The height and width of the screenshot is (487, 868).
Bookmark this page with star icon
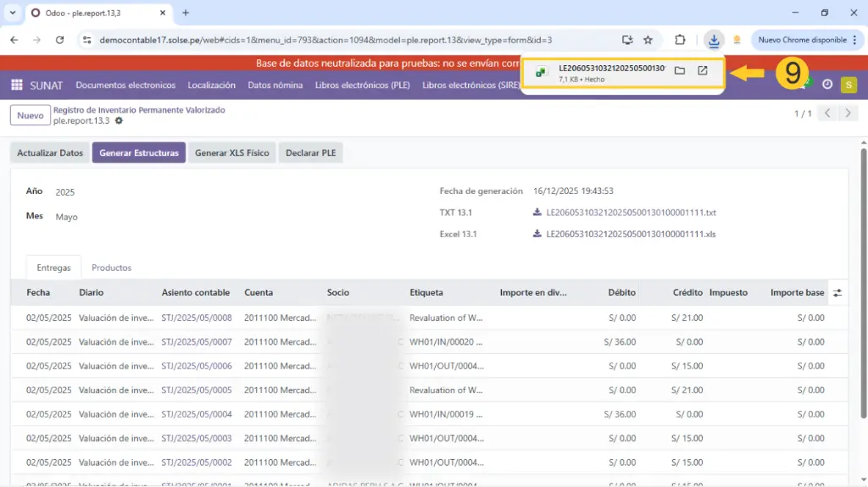(648, 40)
